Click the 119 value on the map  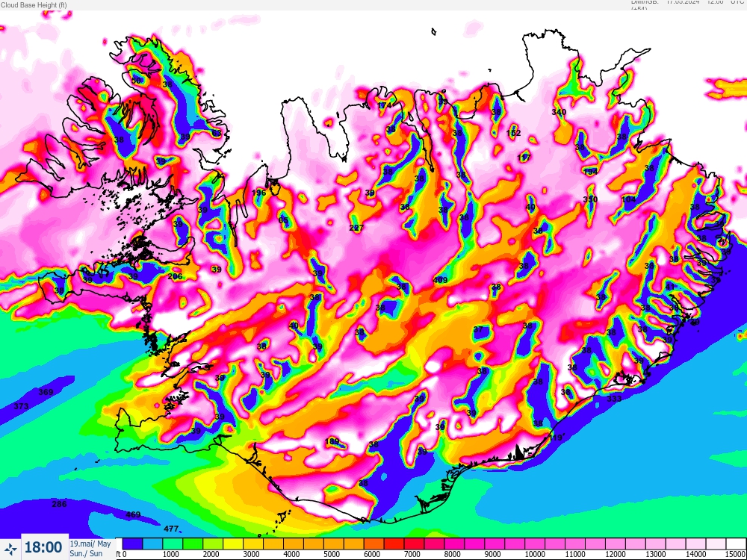[x=556, y=438]
